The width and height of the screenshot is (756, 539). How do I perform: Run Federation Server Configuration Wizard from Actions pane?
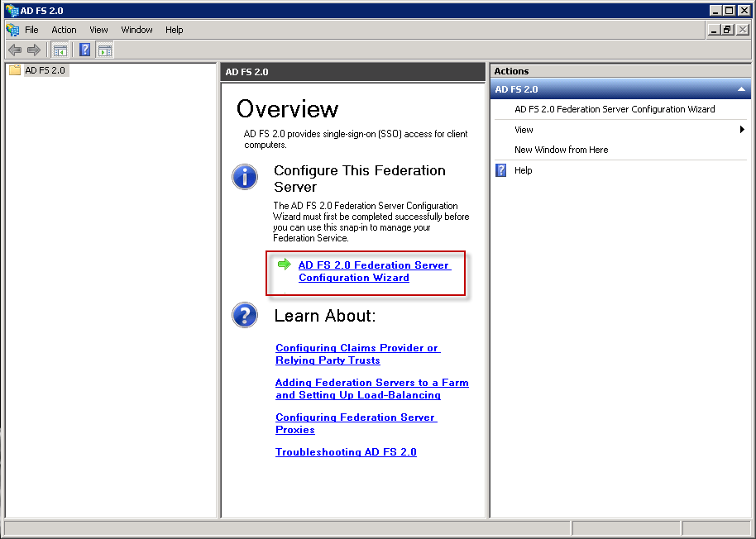tap(615, 109)
